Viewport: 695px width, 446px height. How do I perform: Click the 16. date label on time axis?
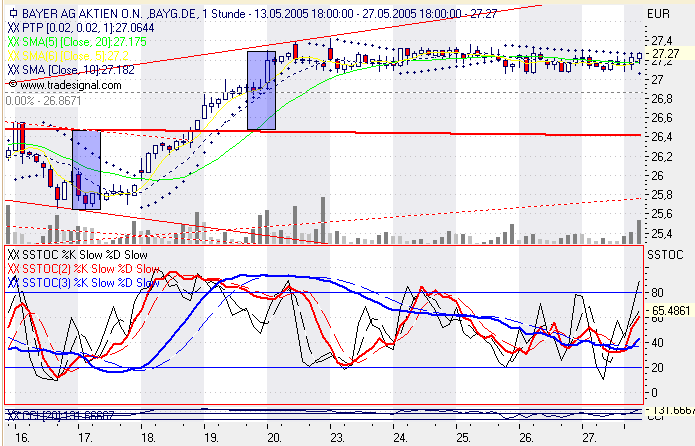point(22,438)
